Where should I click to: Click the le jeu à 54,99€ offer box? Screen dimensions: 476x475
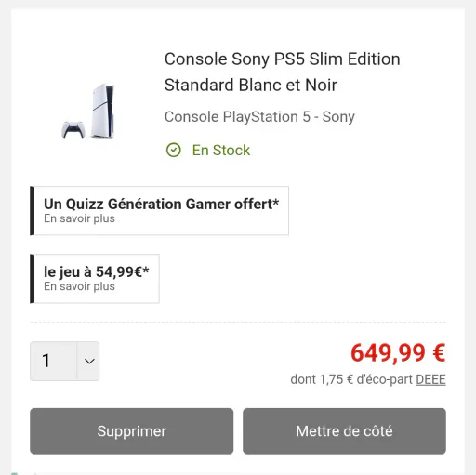95,279
